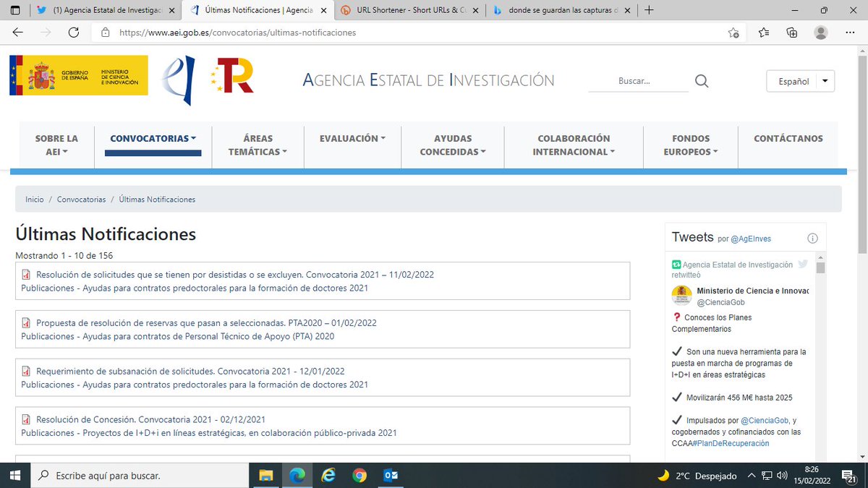Image resolution: width=868 pixels, height=488 pixels.
Task: Click the Twitter bird icon in the tweet
Action: click(x=803, y=265)
